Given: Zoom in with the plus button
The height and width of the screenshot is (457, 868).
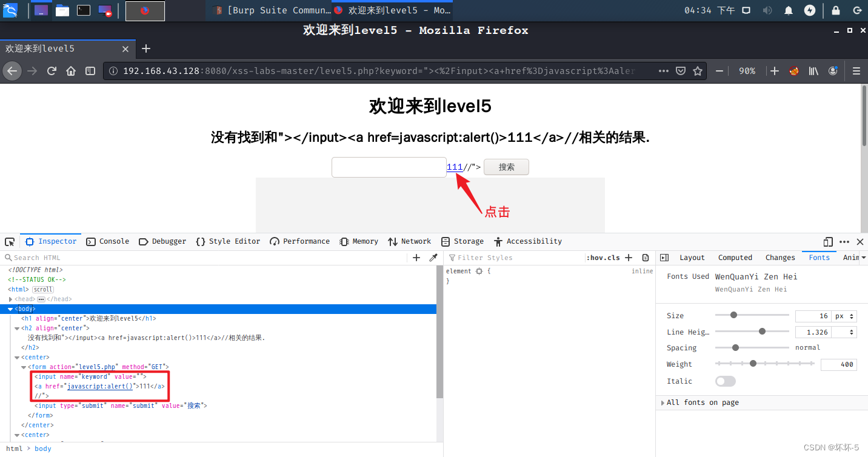Looking at the screenshot, I should coord(775,71).
